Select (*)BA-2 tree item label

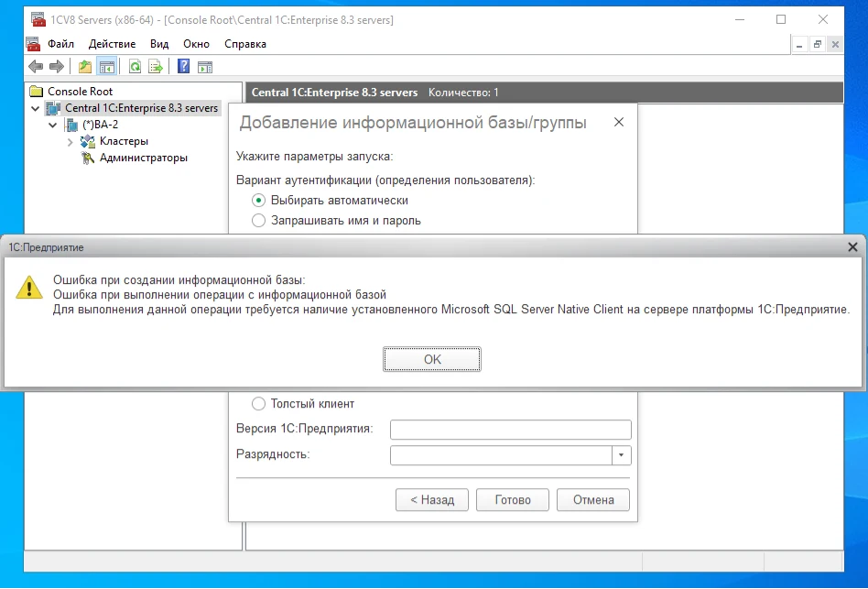(100, 125)
